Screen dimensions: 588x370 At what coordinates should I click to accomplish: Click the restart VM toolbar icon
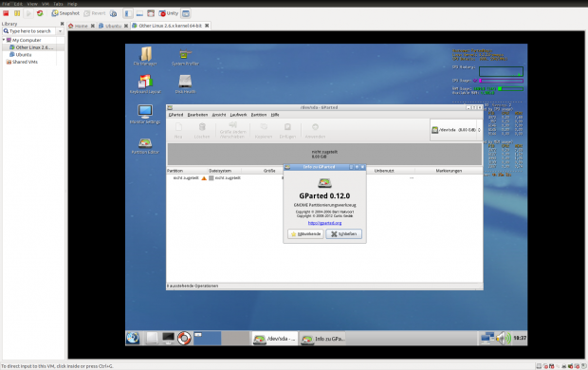[x=40, y=13]
